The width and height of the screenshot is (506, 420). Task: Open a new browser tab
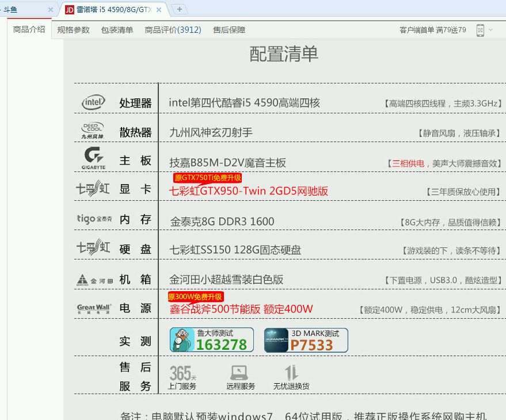click(180, 9)
